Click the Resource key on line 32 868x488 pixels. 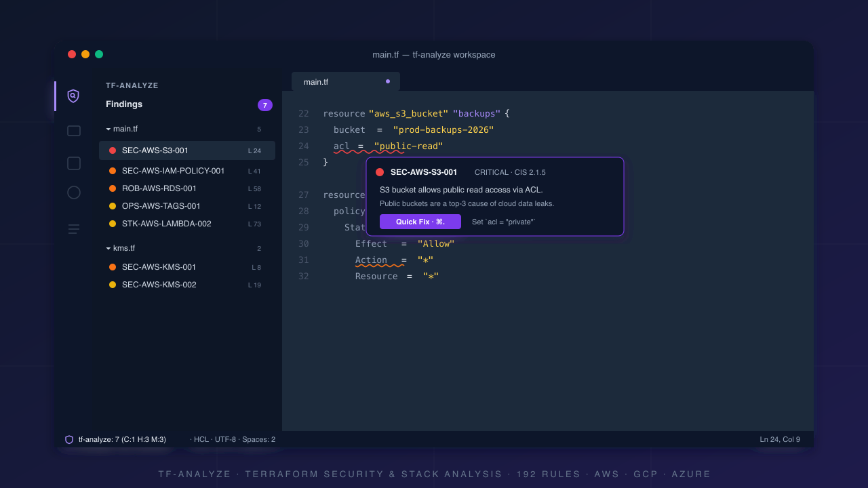(376, 277)
